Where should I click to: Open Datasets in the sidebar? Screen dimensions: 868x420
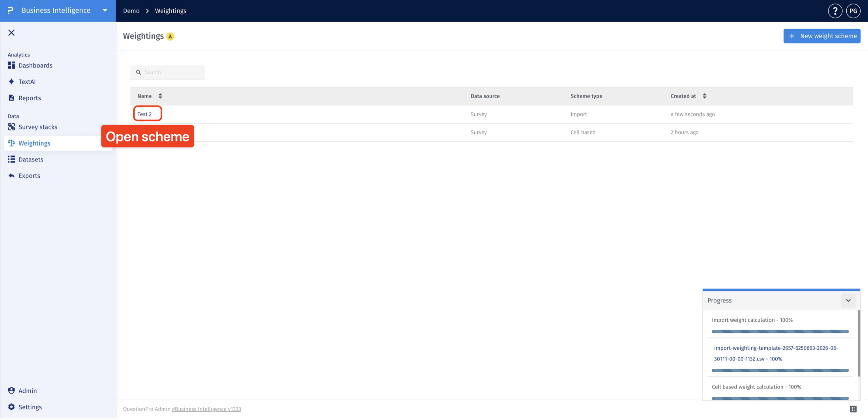(31, 159)
